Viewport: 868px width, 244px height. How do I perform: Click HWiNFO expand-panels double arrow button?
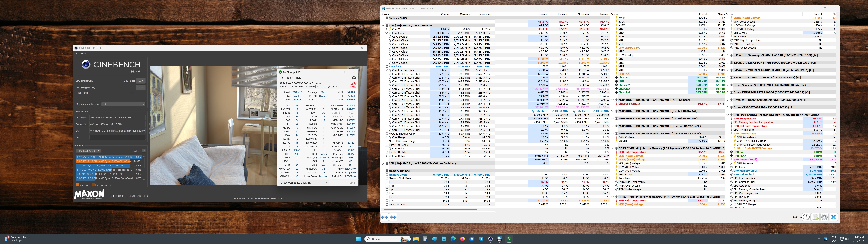tap(384, 217)
